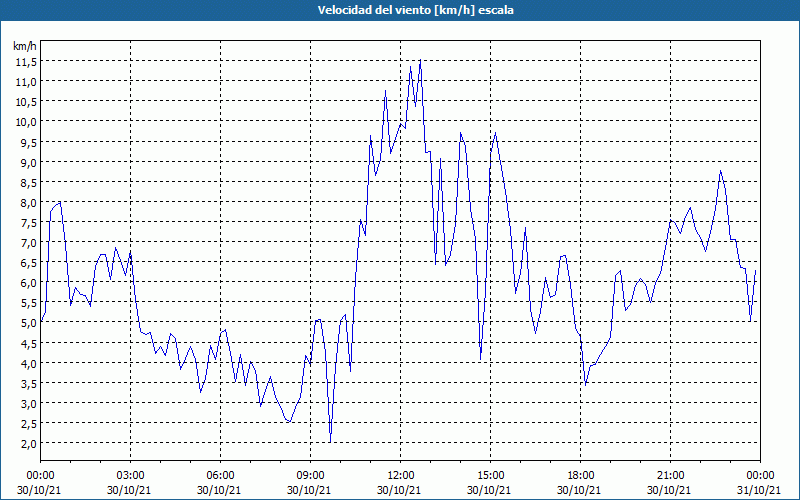Viewport: 800px width, 500px height.
Task: Select the 03:00 time label
Action: [130, 476]
